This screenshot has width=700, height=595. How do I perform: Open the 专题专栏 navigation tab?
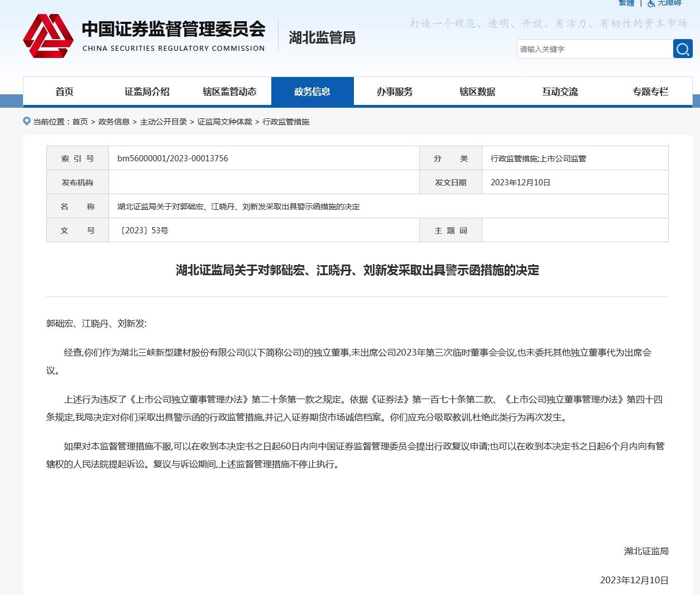click(x=650, y=92)
